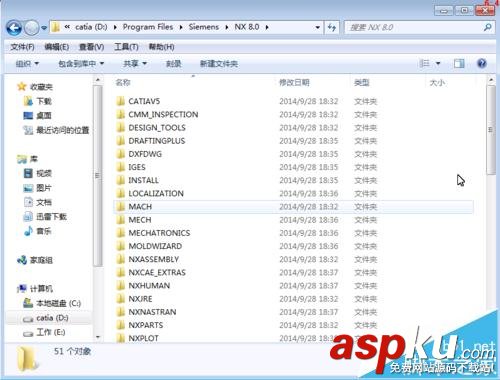Open the 文件(F) menu
Image resolution: width=500 pixels, height=380 pixels.
pos(22,47)
